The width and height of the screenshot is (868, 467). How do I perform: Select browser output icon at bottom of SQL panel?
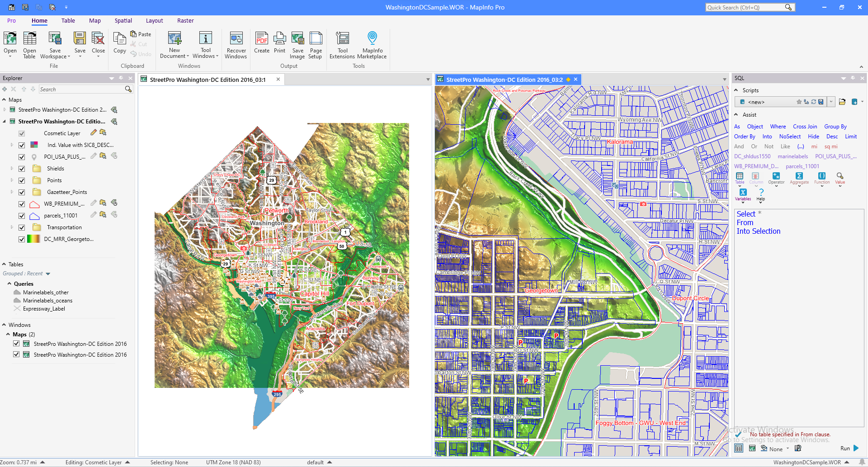[x=739, y=448]
